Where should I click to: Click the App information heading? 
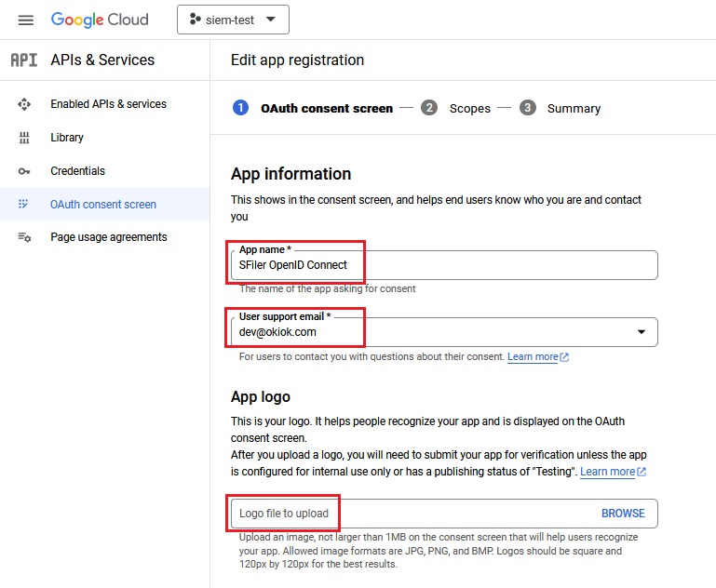point(290,174)
